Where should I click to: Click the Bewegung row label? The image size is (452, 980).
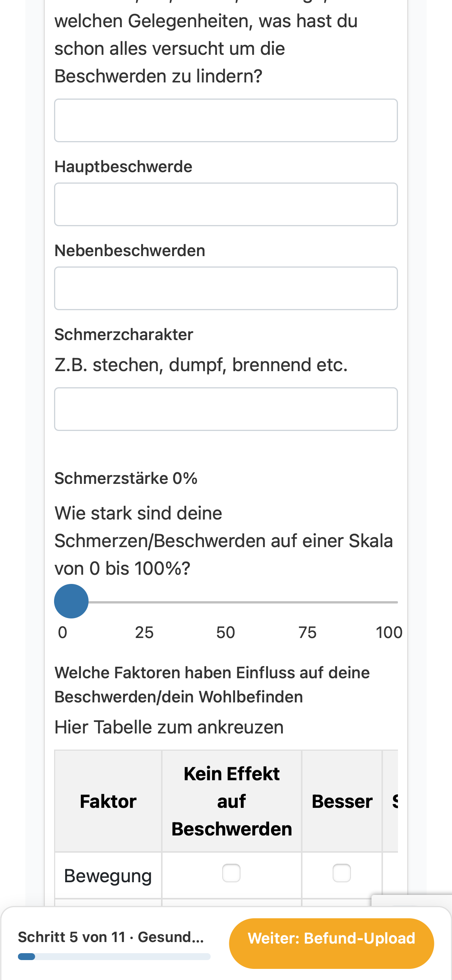click(108, 876)
